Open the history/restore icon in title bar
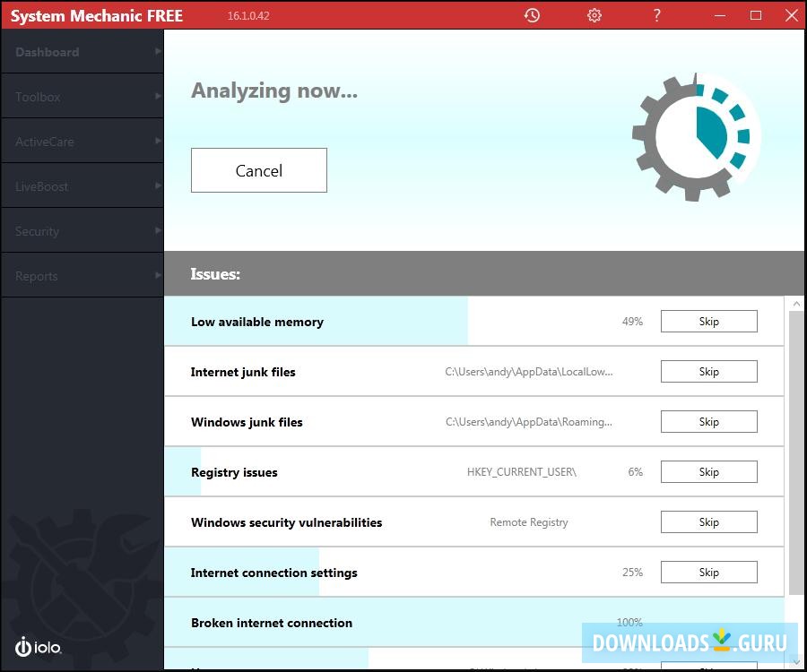Image resolution: width=807 pixels, height=672 pixels. [x=532, y=15]
